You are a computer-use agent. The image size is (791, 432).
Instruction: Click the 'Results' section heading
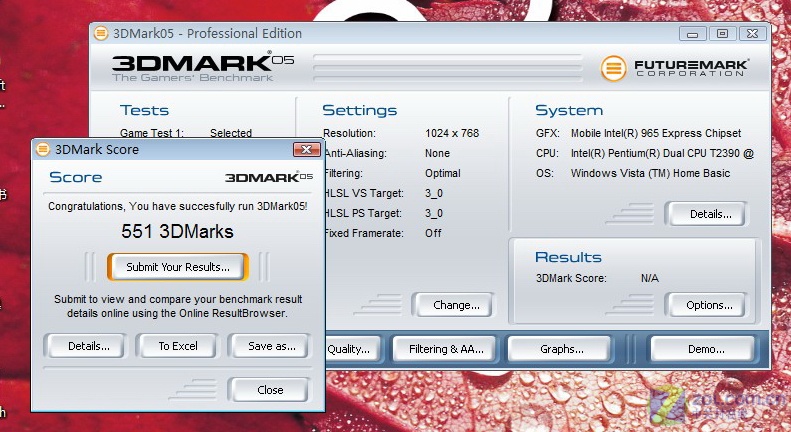coord(568,257)
